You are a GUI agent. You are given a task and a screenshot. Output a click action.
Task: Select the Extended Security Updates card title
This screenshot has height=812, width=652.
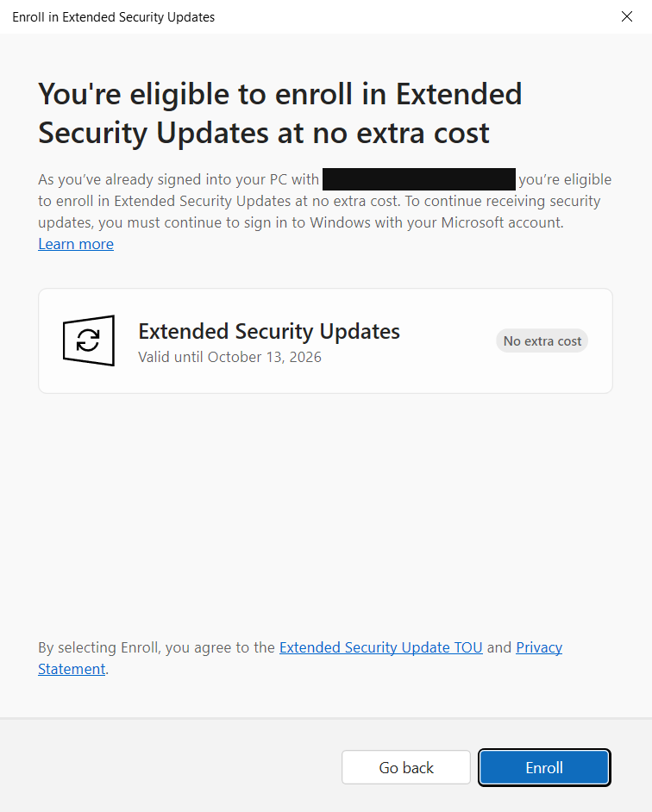(268, 331)
